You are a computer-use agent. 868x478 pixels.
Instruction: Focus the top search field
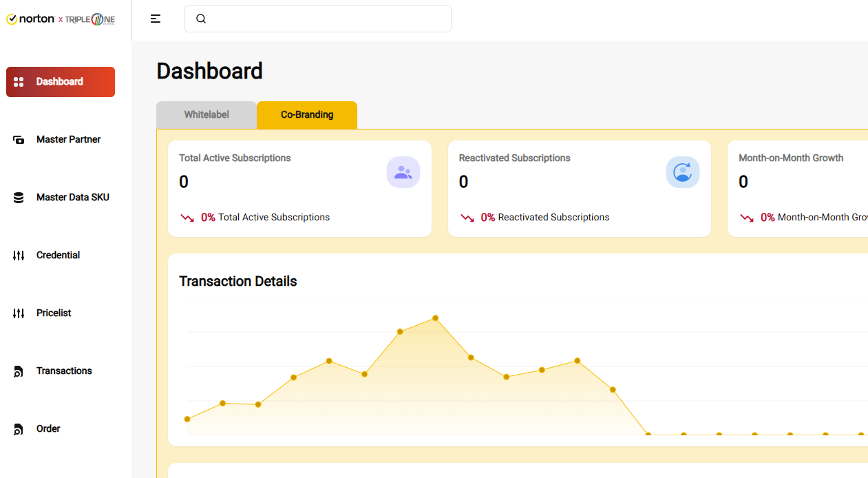coord(318,19)
